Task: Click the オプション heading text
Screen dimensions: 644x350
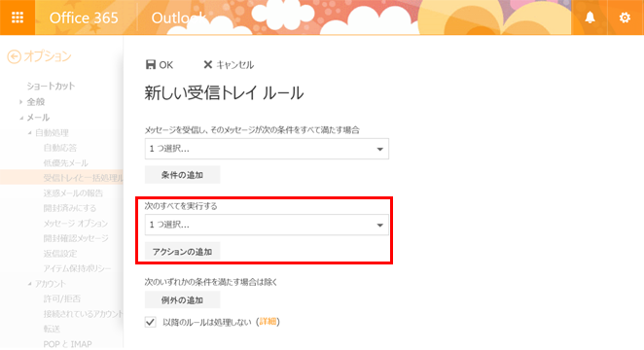Action: coord(48,56)
